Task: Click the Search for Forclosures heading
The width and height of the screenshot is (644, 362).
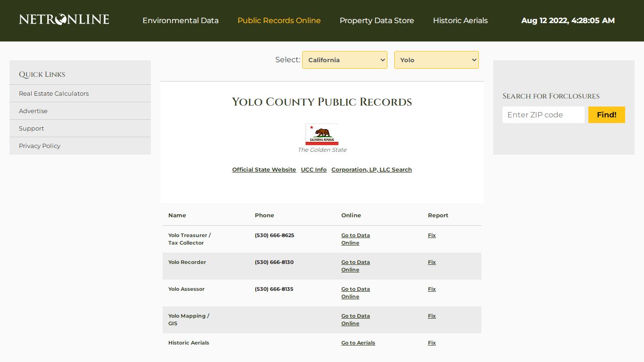Action: click(551, 96)
